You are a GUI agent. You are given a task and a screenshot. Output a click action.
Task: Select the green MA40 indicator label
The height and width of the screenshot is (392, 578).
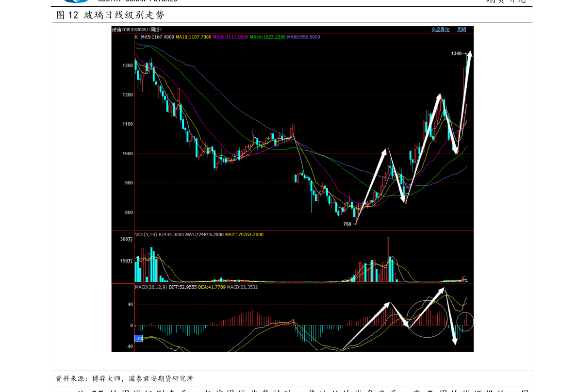point(268,37)
